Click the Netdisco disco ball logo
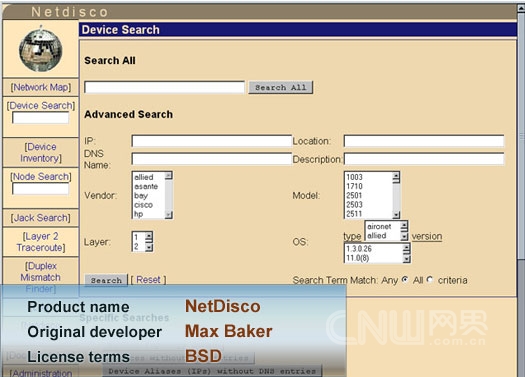The height and width of the screenshot is (377, 525). click(41, 50)
